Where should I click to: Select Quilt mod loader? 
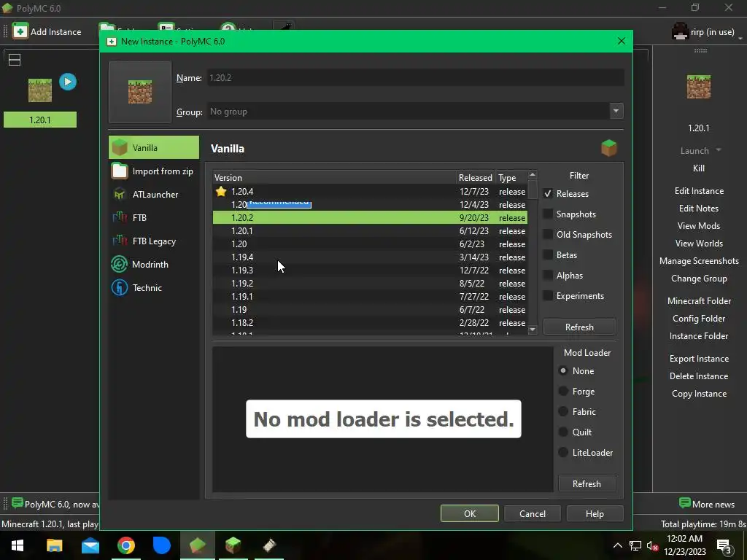tap(563, 432)
